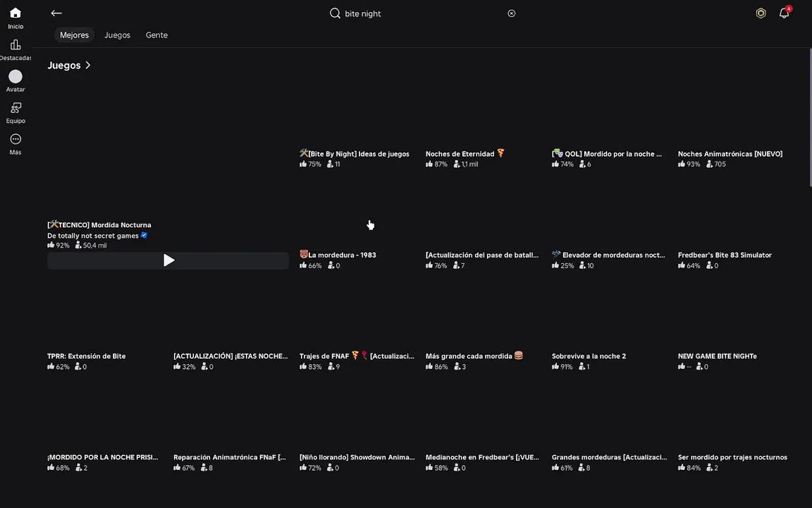Open ¡MORDIDO POR LA NOCHE PRISI game
812x508 pixels.
[102, 456]
